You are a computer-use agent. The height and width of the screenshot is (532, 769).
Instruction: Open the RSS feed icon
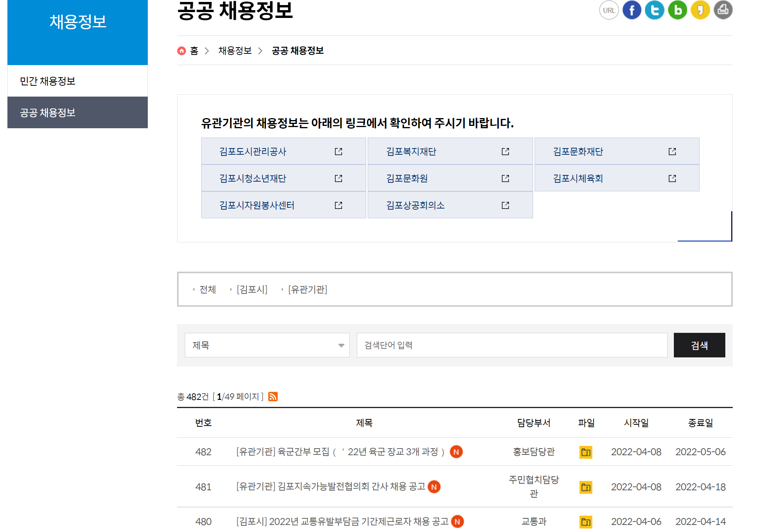pyautogui.click(x=273, y=397)
